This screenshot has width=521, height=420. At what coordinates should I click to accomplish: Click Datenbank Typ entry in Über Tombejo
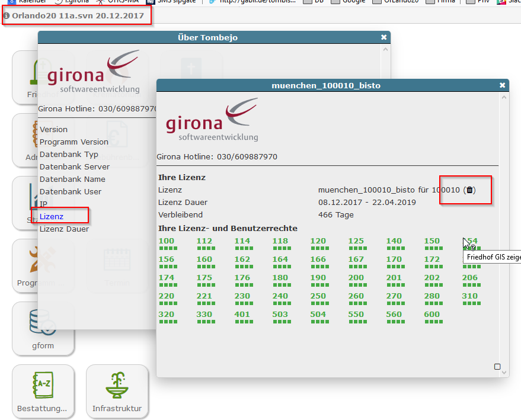point(69,155)
